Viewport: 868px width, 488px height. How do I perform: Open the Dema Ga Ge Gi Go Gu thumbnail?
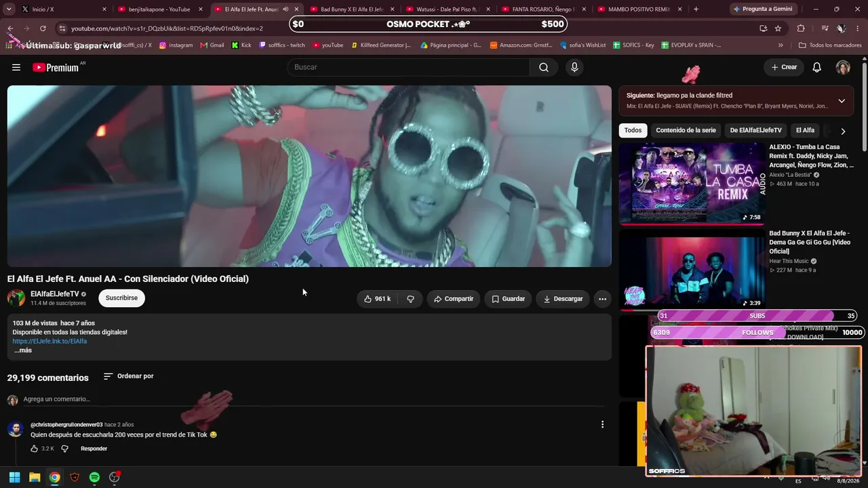692,269
